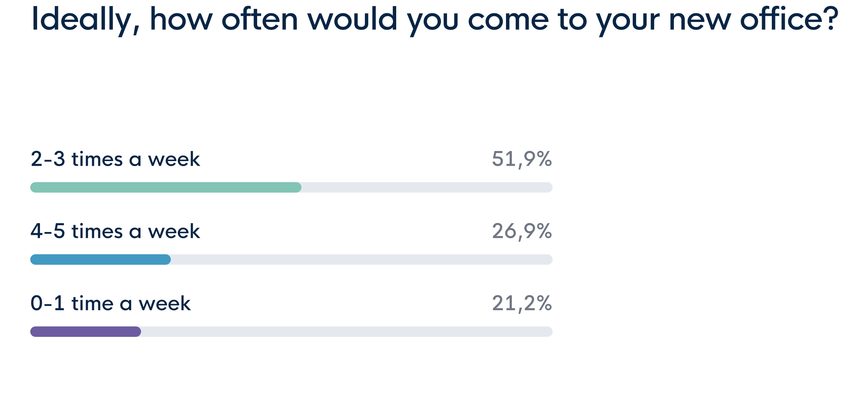Click the survey question title text

tap(435, 21)
